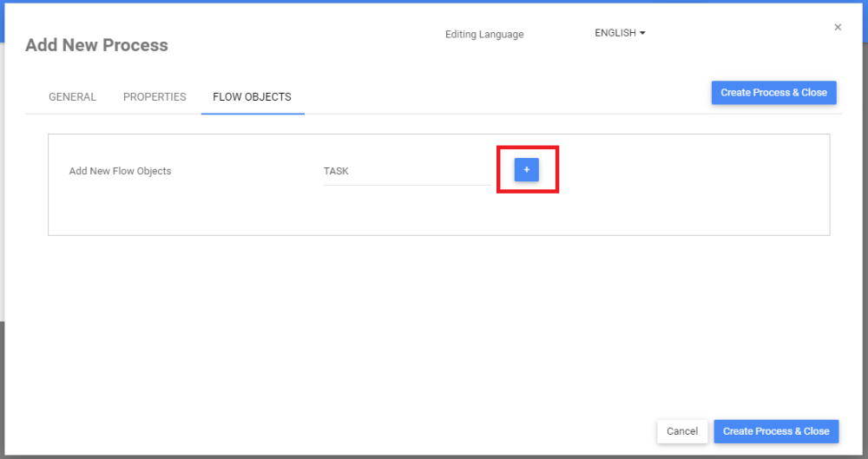The width and height of the screenshot is (868, 459).
Task: Click the Add New Flow Objects label
Action: tap(120, 172)
